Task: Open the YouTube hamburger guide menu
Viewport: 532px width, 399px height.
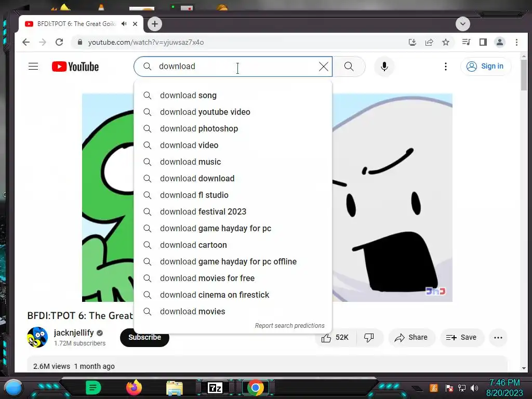Action: 33,66
